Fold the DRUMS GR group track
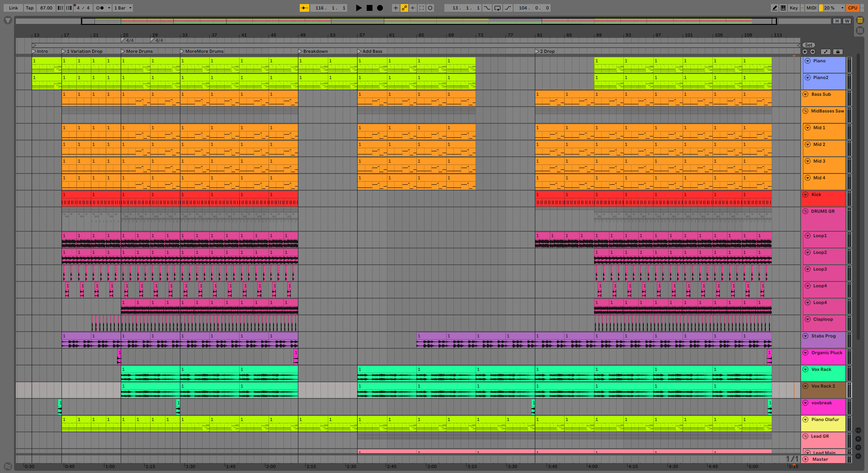 coord(805,211)
